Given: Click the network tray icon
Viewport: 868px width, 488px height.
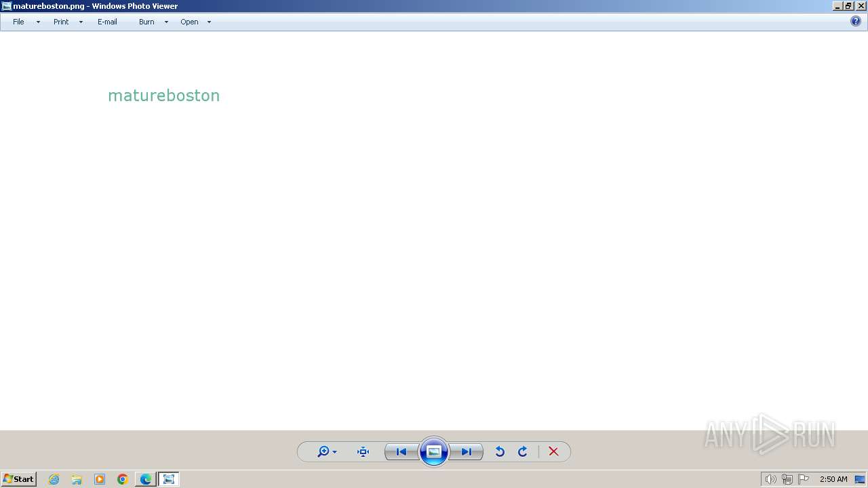Looking at the screenshot, I should 787,479.
